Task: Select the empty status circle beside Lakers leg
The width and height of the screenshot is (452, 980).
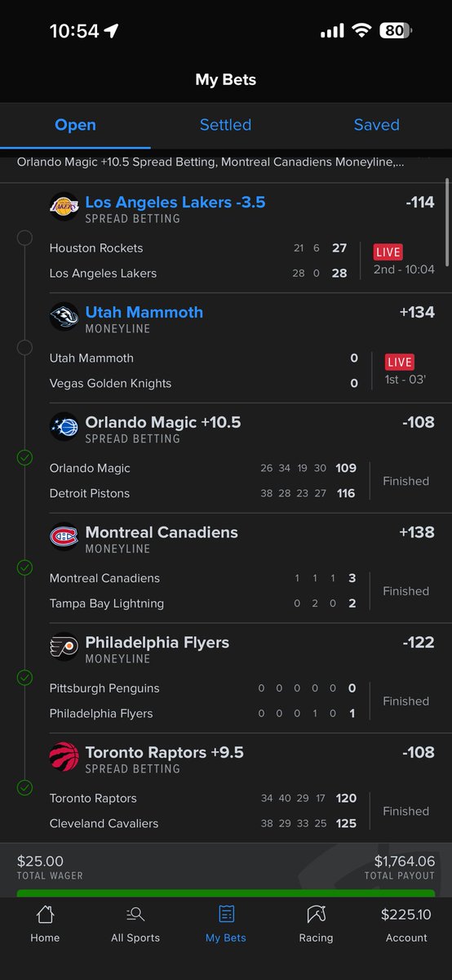Action: 24,238
